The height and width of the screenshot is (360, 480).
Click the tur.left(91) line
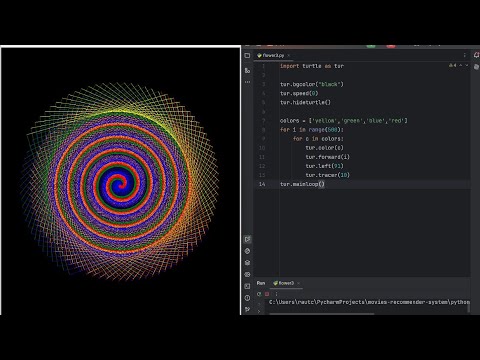324,166
